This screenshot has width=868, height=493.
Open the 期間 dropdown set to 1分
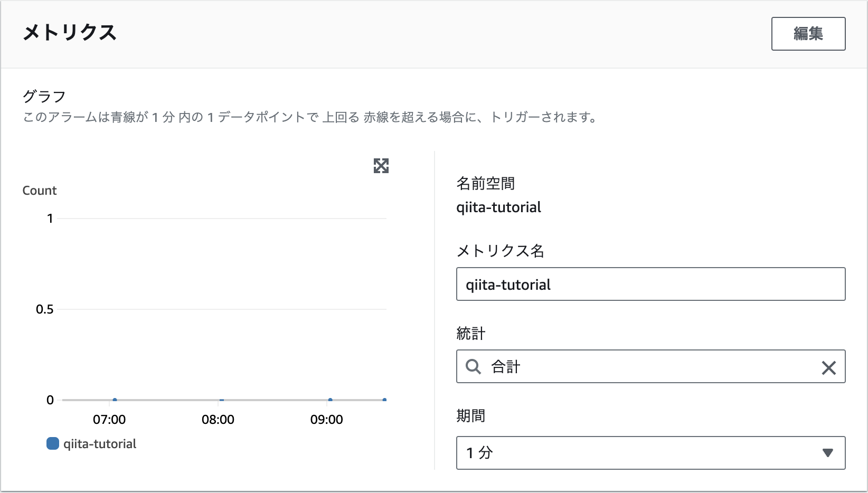650,453
